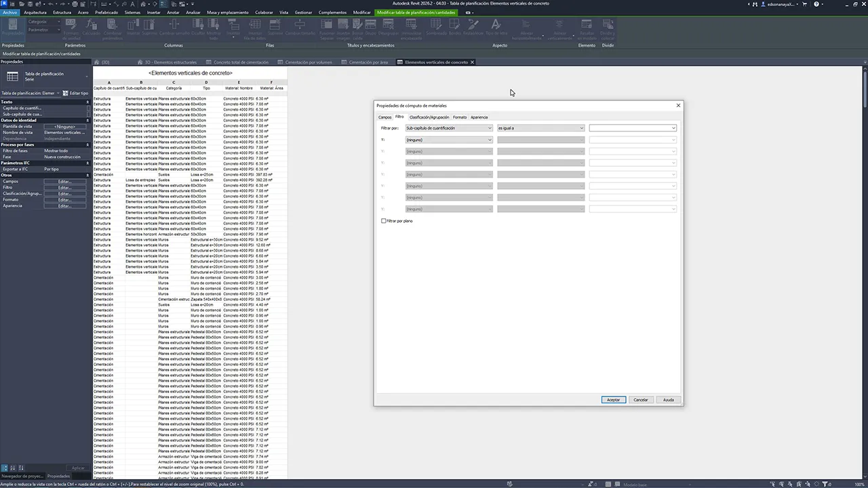Toggle the Capítulo de cuantificación property checkbox
This screenshot has width=868, height=488.
87,108
